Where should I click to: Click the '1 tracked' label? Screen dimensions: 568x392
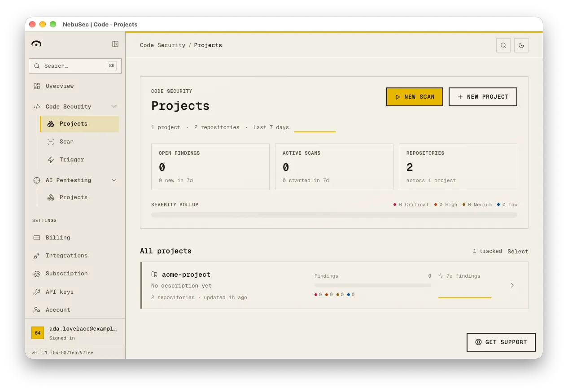(487, 251)
